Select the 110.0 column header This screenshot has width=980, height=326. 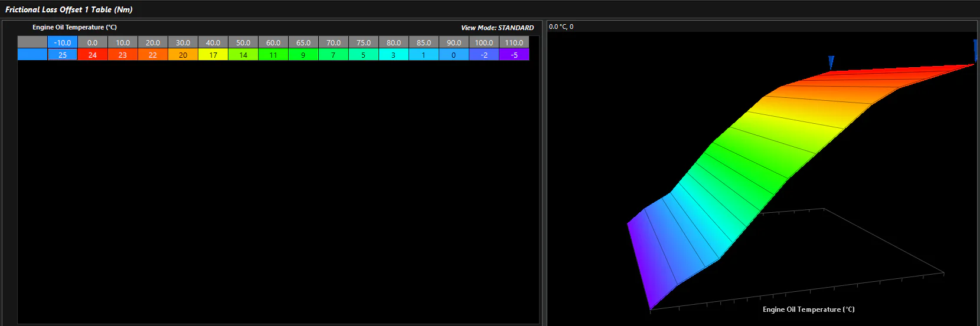point(514,42)
